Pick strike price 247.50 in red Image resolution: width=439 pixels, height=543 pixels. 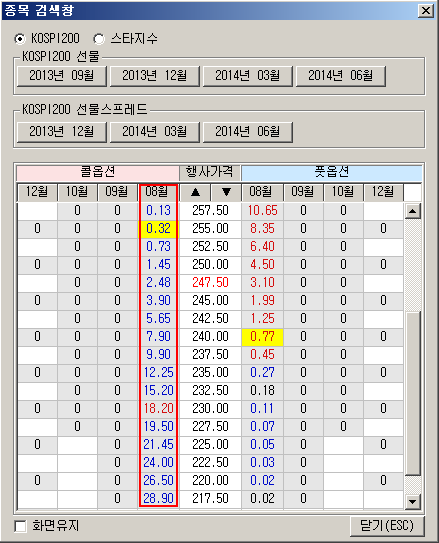click(210, 283)
